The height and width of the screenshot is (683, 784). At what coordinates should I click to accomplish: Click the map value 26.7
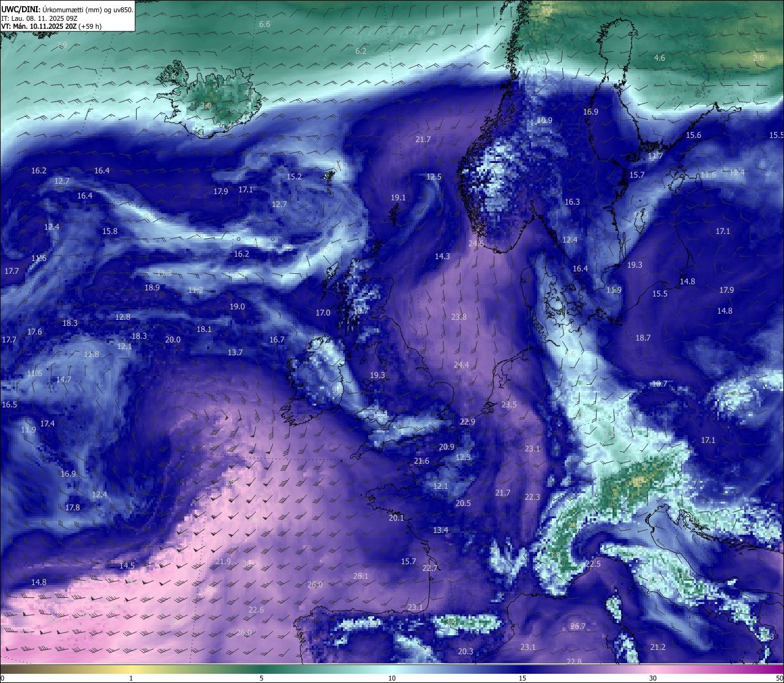coord(578,627)
